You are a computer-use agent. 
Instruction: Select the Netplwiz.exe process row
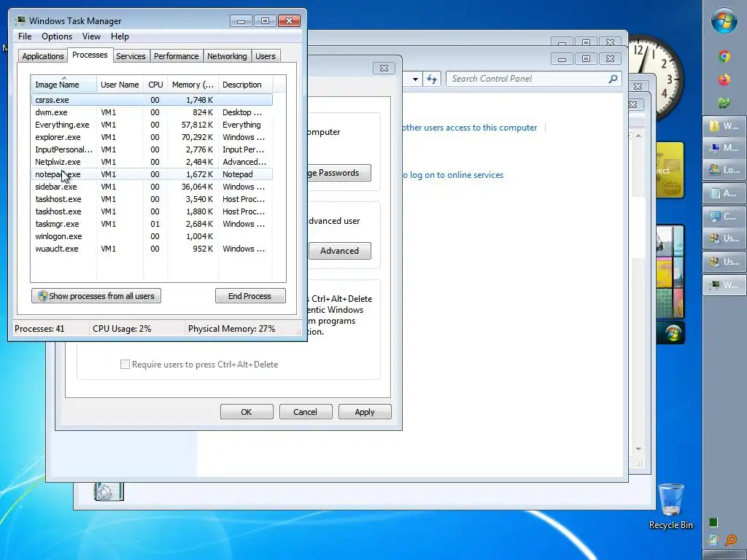click(x=152, y=162)
